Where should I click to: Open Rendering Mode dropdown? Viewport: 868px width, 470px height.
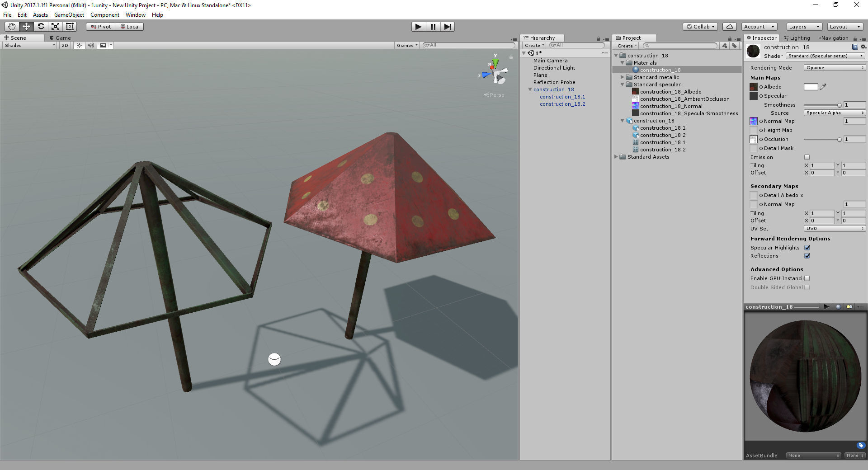835,68
